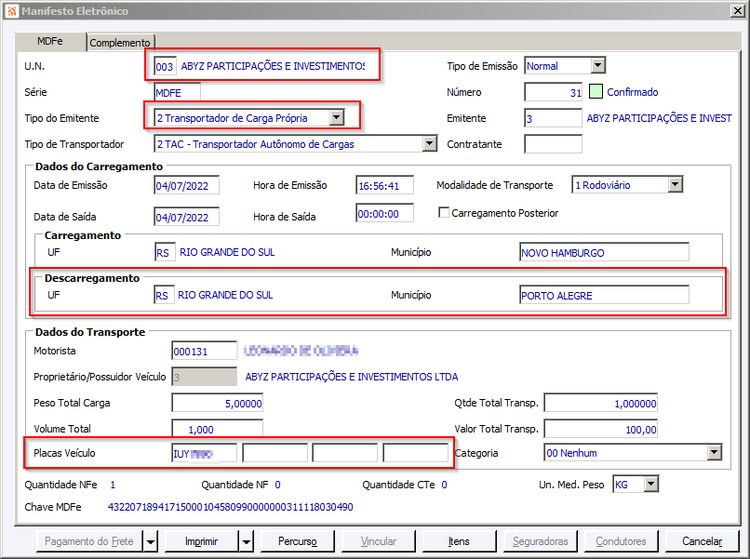The width and height of the screenshot is (750, 559).
Task: Click the fourth Placas Veículo field
Action: (416, 453)
